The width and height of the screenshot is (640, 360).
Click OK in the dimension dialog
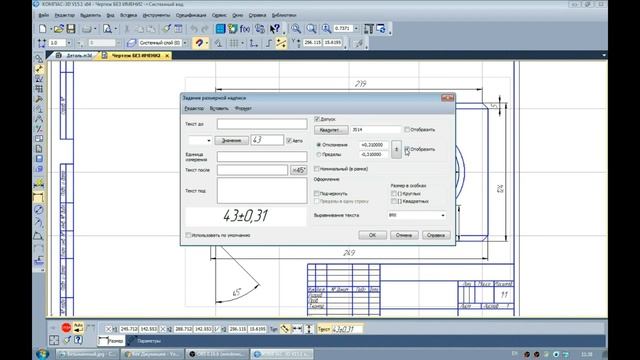pyautogui.click(x=372, y=235)
